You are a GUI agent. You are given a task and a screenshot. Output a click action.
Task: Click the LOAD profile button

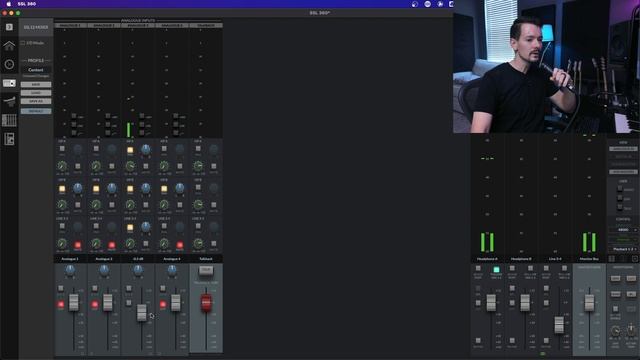click(36, 93)
